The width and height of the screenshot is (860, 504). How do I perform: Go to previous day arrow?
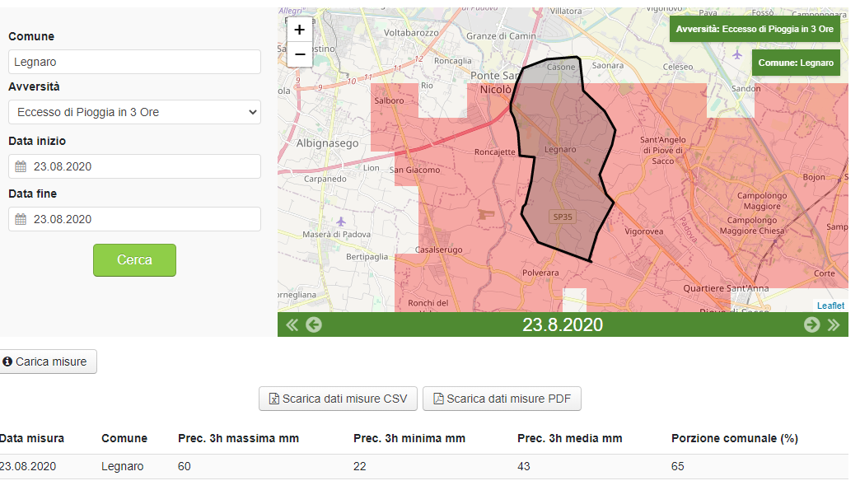coord(314,325)
